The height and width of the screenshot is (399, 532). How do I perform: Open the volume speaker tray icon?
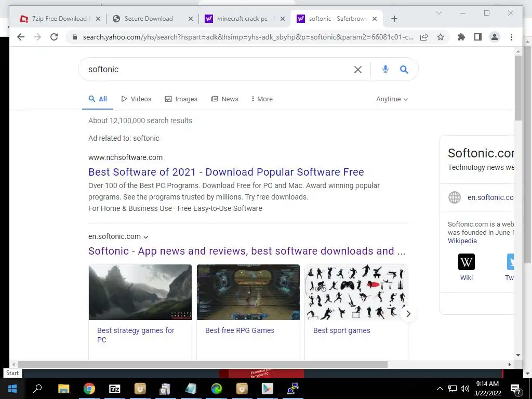[x=465, y=389]
